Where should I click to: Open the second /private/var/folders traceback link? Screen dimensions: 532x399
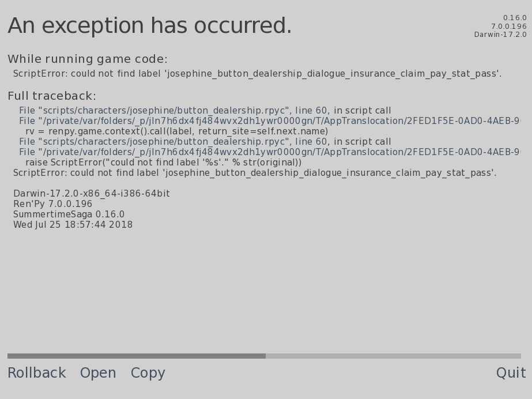pos(269,152)
